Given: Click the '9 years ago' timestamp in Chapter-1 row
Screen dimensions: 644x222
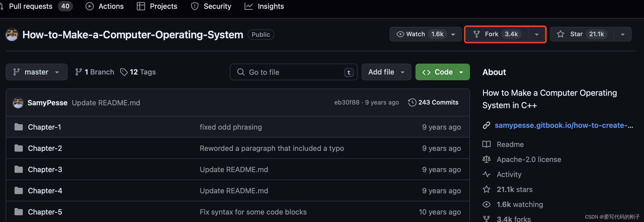Looking at the screenshot, I should [x=441, y=127].
